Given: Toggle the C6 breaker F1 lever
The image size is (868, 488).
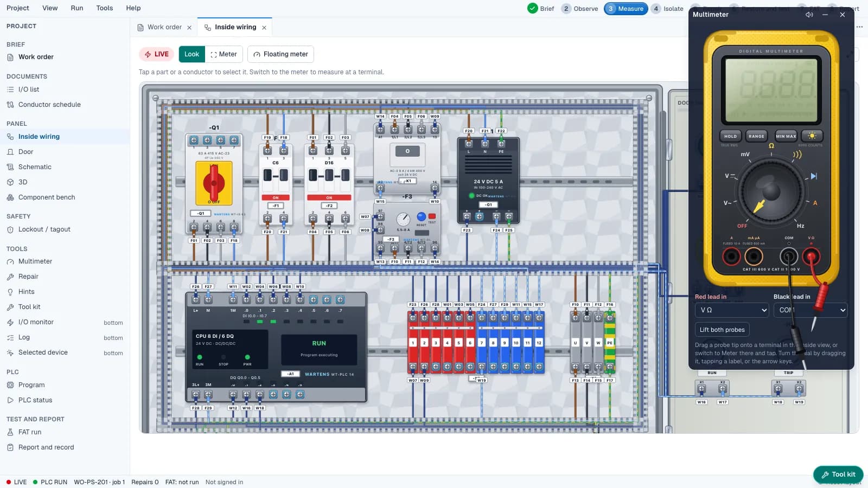Looking at the screenshot, I should pos(276,175).
